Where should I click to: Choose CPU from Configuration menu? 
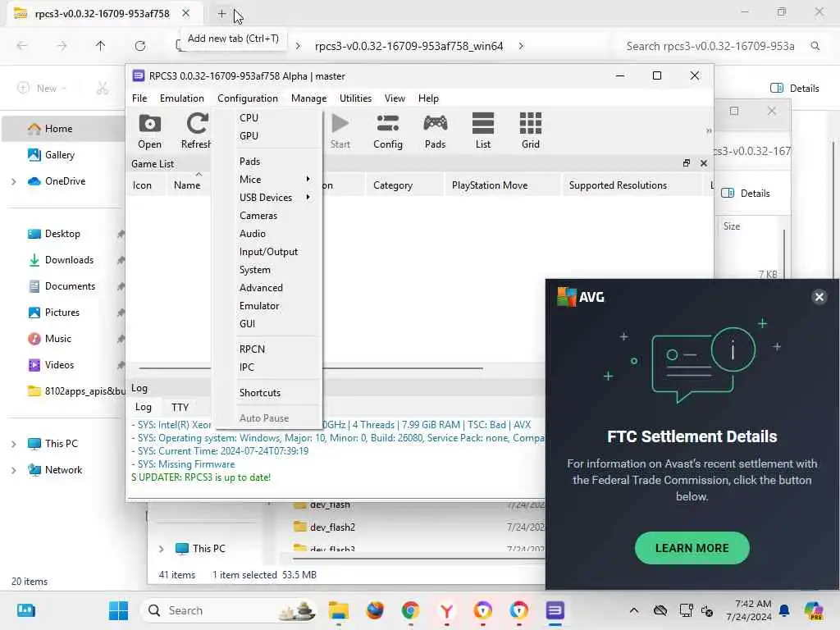(269, 118)
